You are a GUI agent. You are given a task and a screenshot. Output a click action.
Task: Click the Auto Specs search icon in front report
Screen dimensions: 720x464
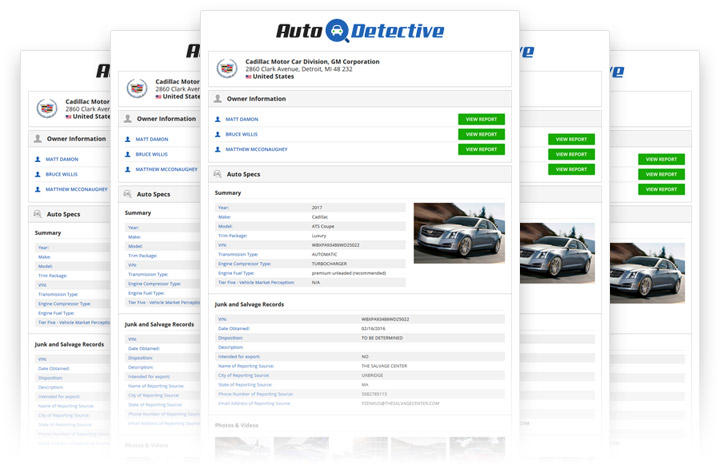click(x=218, y=174)
